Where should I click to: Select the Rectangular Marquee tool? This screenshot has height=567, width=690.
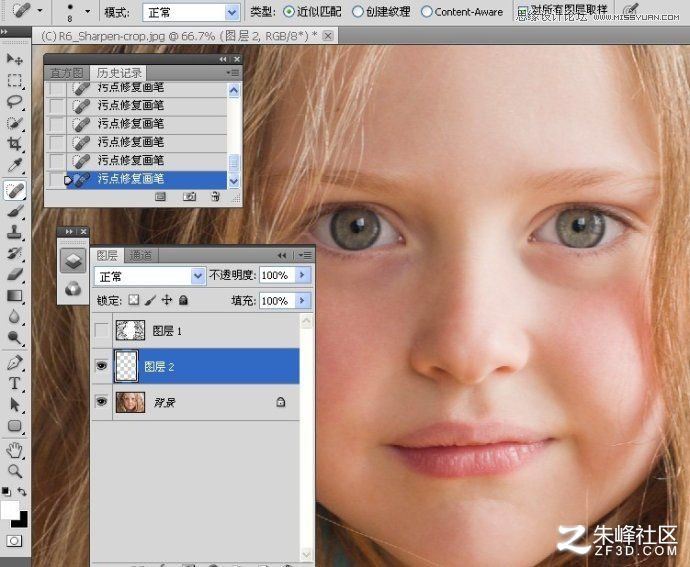tap(15, 80)
